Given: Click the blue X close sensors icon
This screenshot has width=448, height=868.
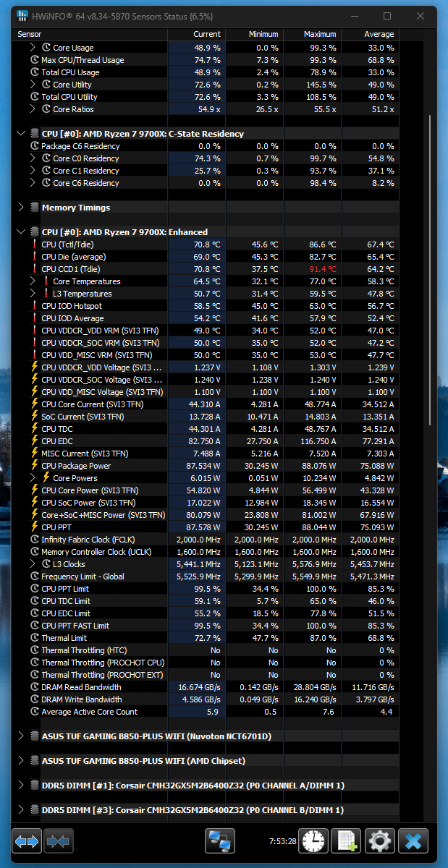Looking at the screenshot, I should pyautogui.click(x=413, y=841).
